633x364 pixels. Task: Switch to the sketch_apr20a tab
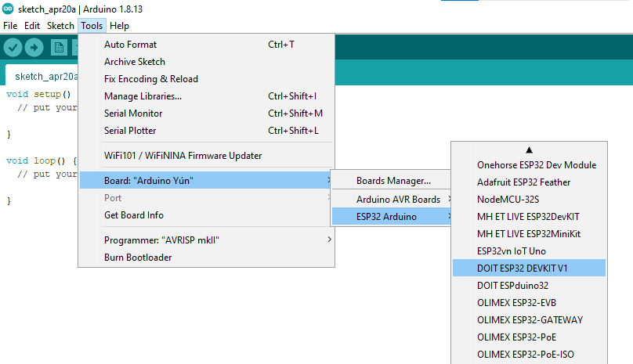pyautogui.click(x=42, y=76)
